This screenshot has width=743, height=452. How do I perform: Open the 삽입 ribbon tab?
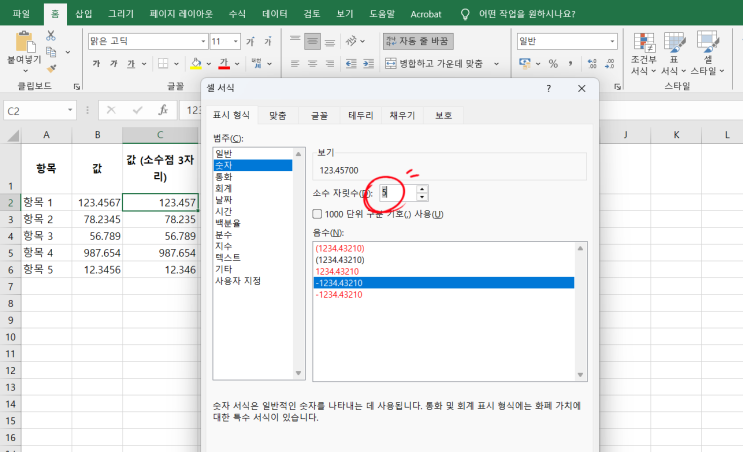(83, 14)
